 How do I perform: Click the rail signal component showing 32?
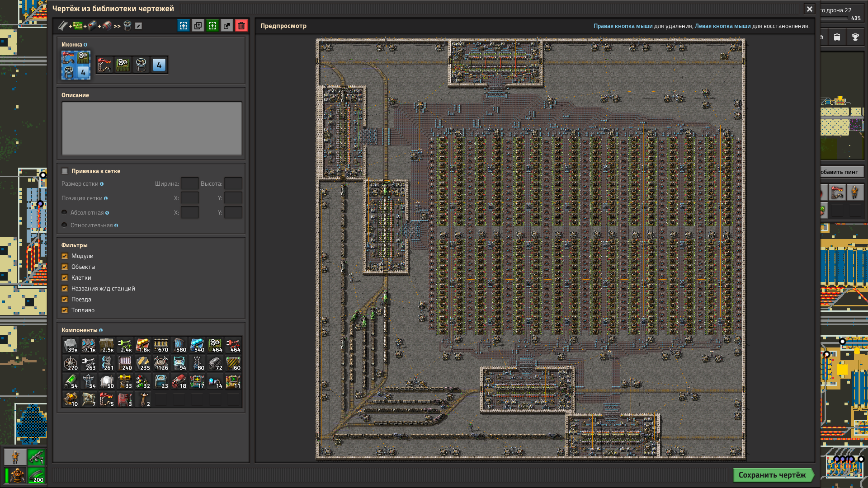pyautogui.click(x=143, y=381)
